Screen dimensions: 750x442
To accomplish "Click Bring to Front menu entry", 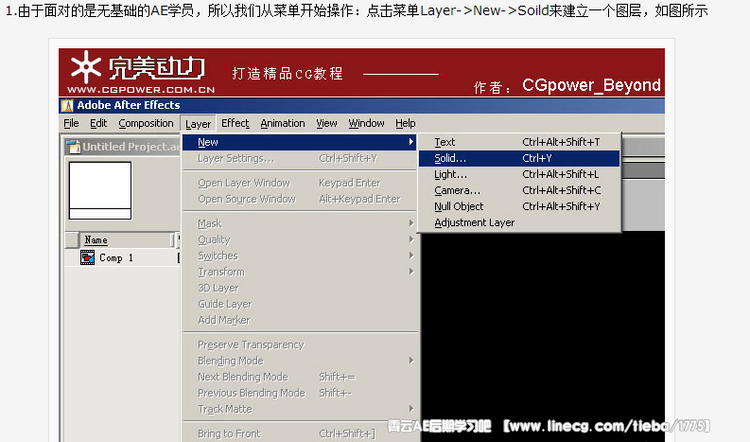I will point(299,433).
